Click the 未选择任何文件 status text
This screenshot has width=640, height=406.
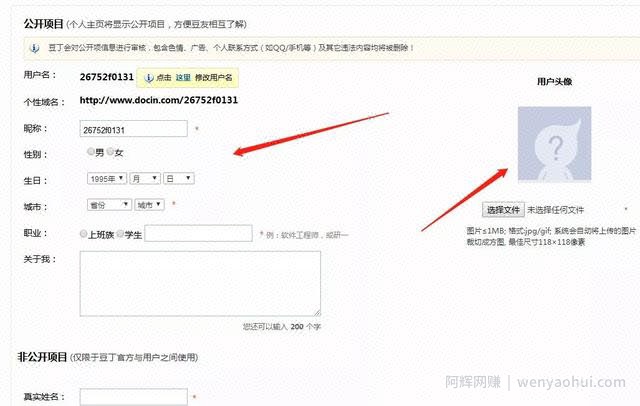pyautogui.click(x=556, y=210)
